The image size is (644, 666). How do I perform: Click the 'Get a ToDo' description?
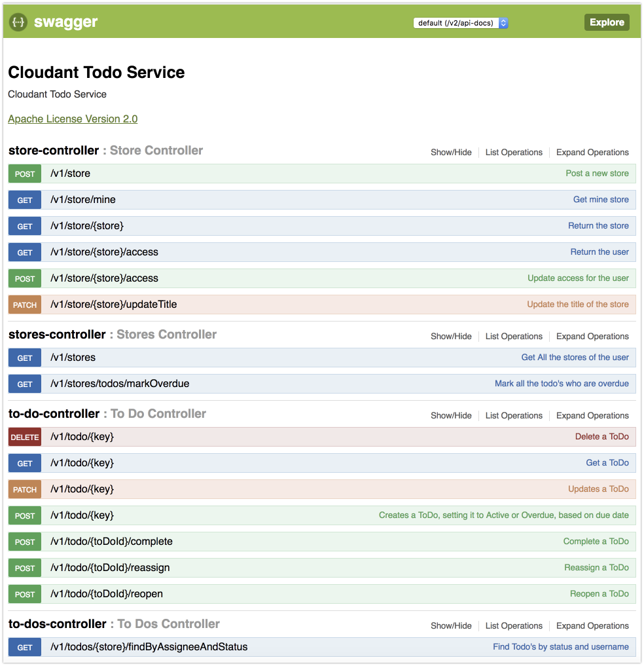(x=607, y=463)
